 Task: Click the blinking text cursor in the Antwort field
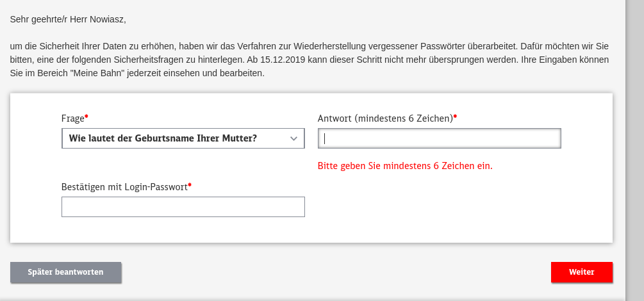coord(325,138)
